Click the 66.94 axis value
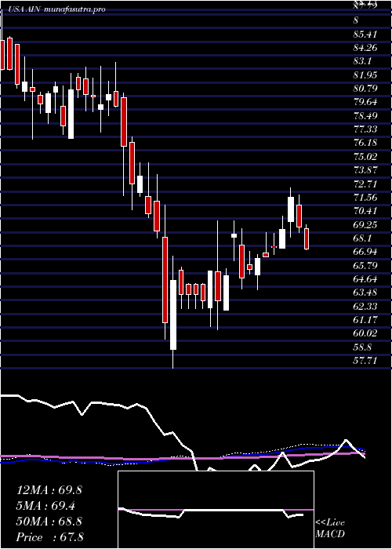The height and width of the screenshot is (549, 392). (365, 252)
